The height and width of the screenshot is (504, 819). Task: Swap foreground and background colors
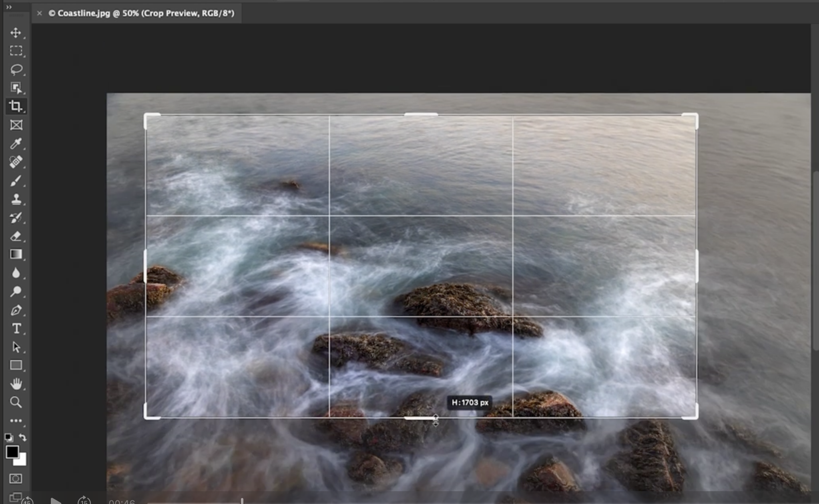point(23,438)
